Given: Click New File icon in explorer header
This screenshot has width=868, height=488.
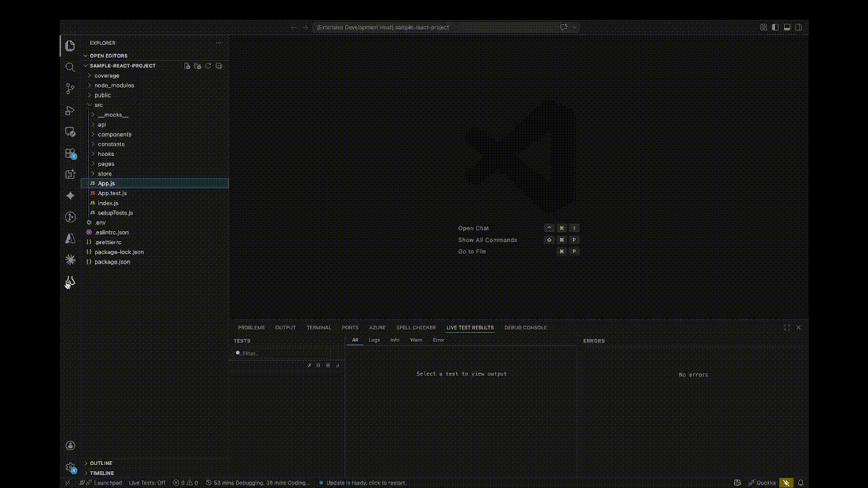Looking at the screenshot, I should pos(187,66).
